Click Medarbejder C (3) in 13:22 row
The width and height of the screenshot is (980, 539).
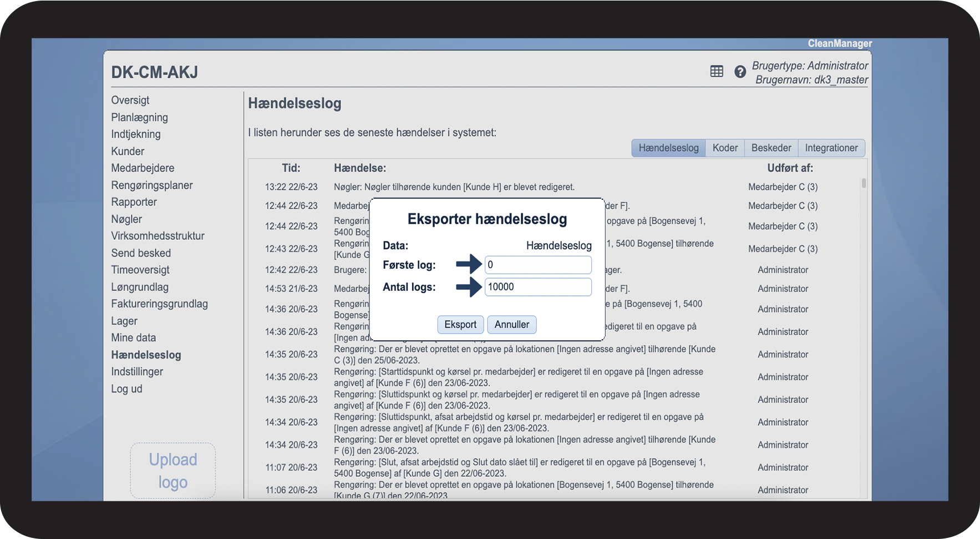[783, 187]
